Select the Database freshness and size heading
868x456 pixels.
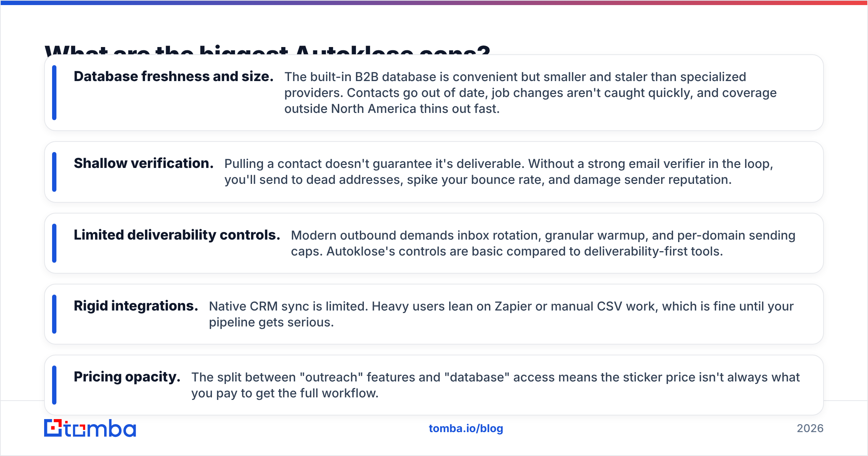[x=174, y=77]
